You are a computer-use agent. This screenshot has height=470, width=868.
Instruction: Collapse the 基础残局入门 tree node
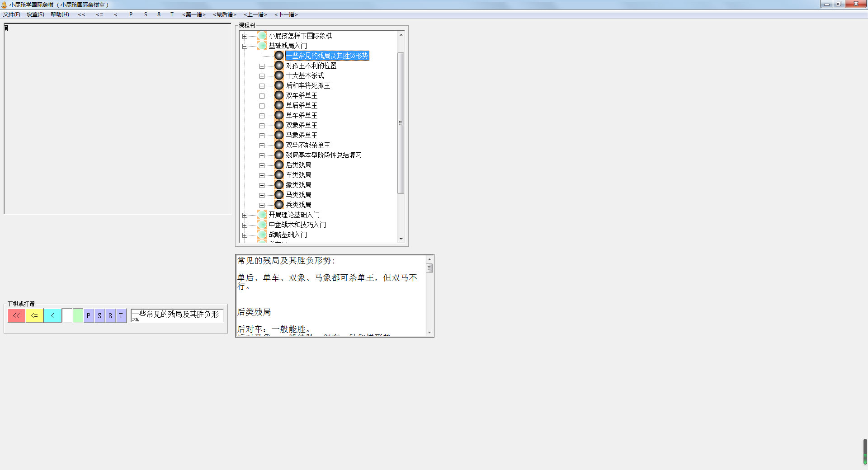245,46
